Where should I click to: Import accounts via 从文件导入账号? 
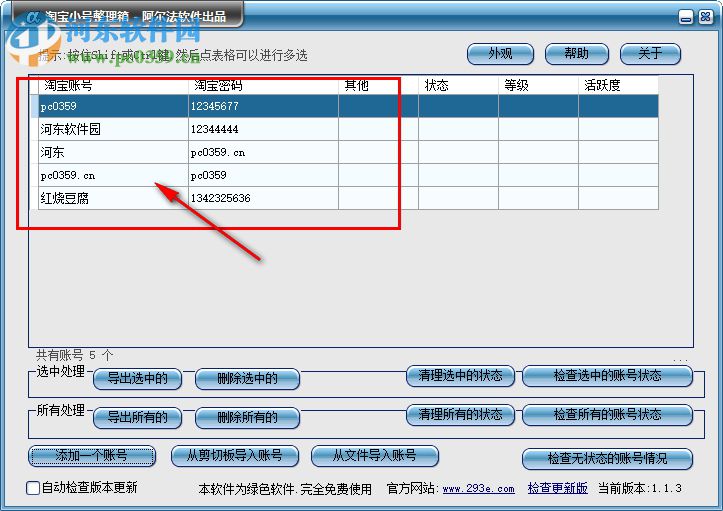pyautogui.click(x=375, y=456)
